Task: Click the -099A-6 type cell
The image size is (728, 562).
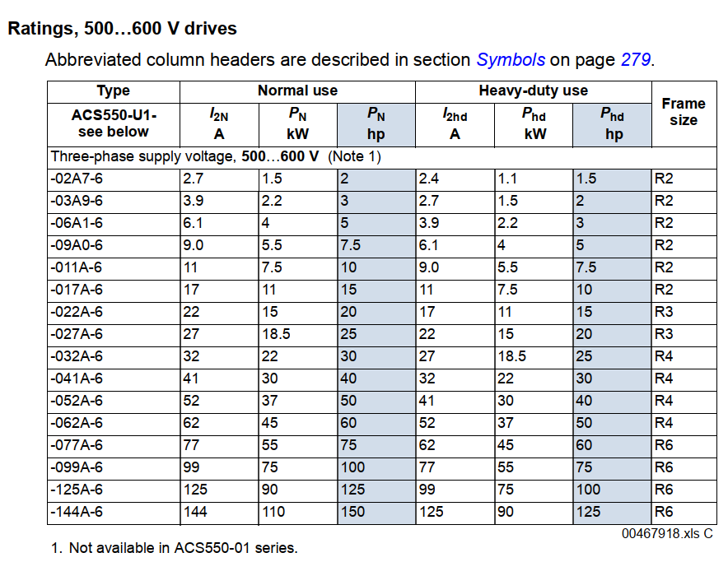Action: coord(77,467)
